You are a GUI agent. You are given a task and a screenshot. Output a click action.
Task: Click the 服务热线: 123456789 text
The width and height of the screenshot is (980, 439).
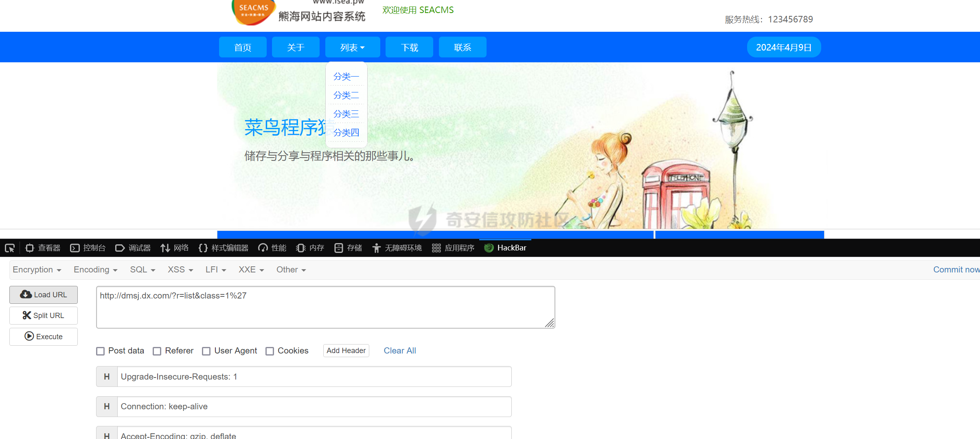click(x=769, y=20)
